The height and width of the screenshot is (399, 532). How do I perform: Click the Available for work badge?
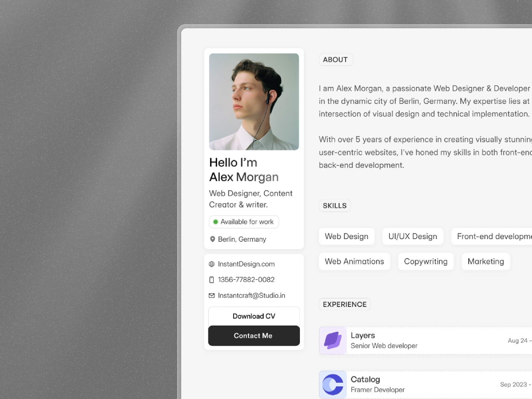(244, 222)
